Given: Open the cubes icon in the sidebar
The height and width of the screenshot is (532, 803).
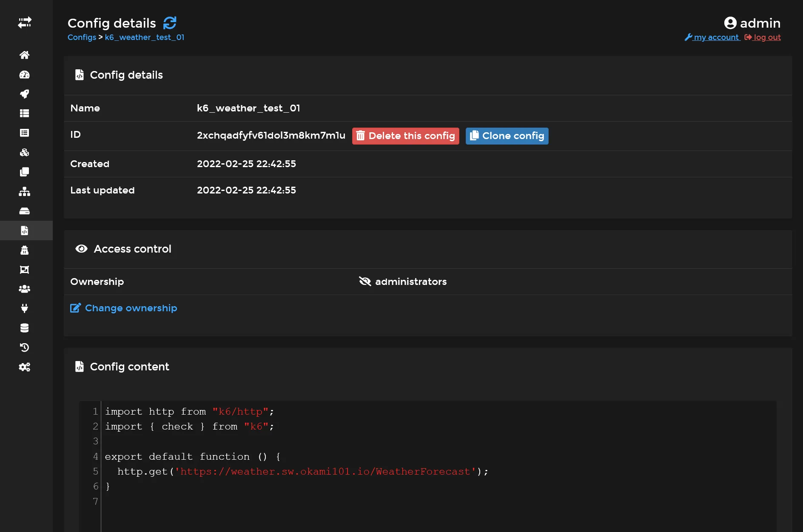Looking at the screenshot, I should point(24,153).
